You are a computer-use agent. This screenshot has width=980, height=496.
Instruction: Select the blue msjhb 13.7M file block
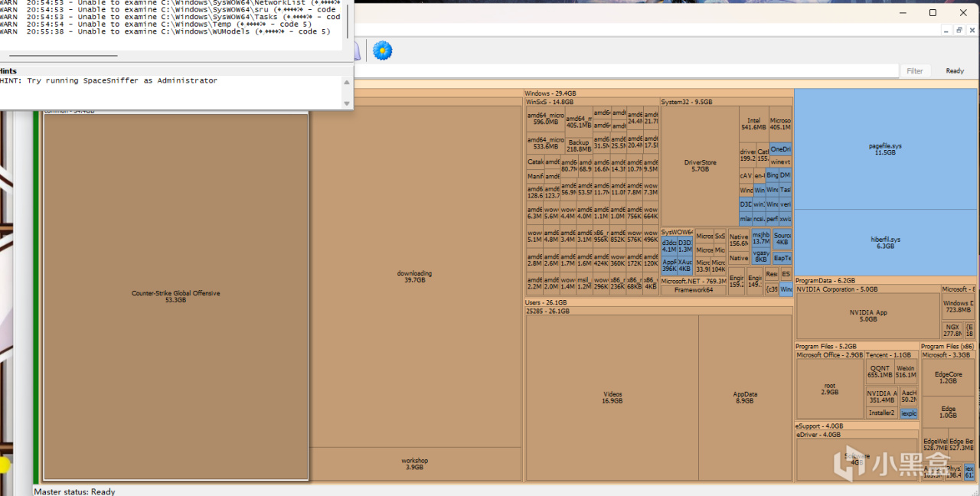[x=760, y=238]
